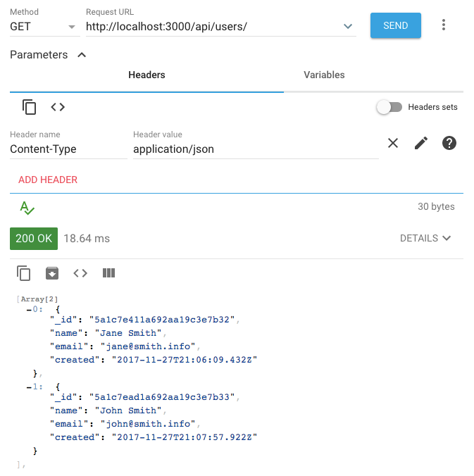Copy the response body to clipboard
Viewport: 474px width, 476px height.
[x=24, y=273]
